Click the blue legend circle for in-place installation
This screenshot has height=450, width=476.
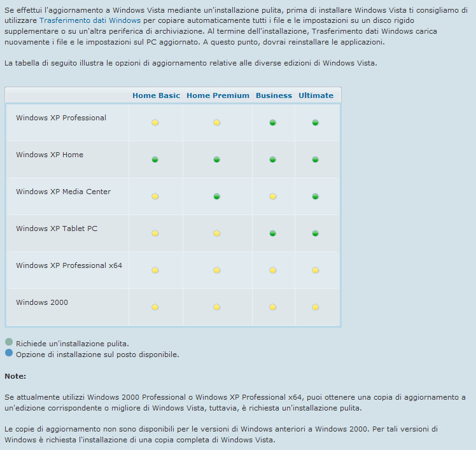click(x=9, y=353)
